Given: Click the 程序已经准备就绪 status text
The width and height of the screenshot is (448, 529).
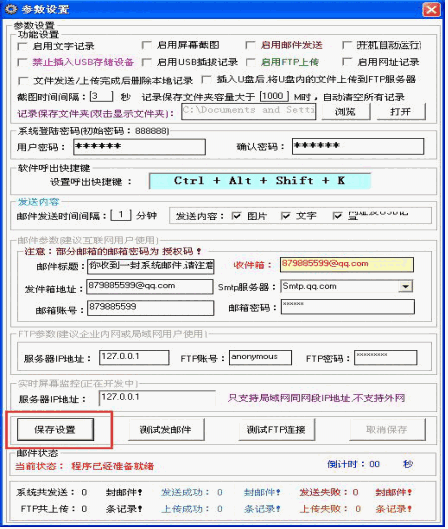Looking at the screenshot, I should [113, 466].
